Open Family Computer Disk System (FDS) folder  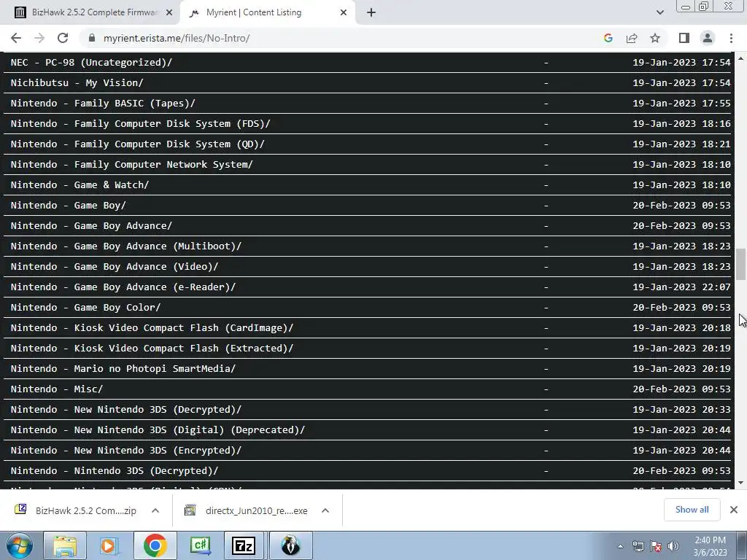click(140, 124)
